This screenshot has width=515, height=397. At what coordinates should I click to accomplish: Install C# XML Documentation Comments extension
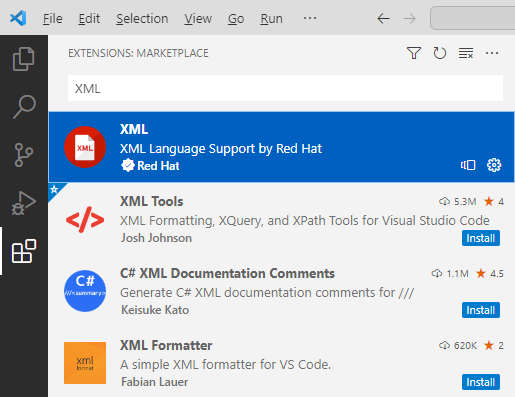(x=481, y=310)
